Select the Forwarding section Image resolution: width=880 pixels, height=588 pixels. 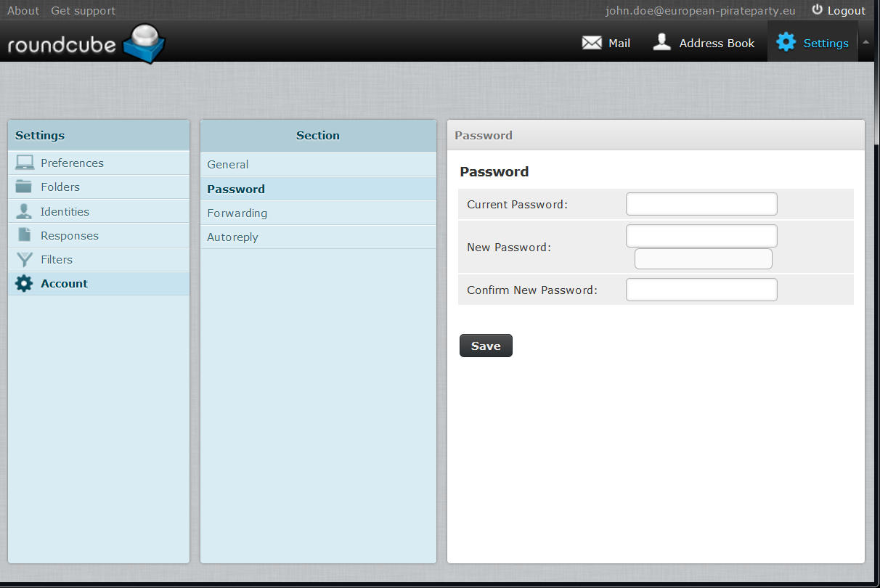pyautogui.click(x=237, y=213)
